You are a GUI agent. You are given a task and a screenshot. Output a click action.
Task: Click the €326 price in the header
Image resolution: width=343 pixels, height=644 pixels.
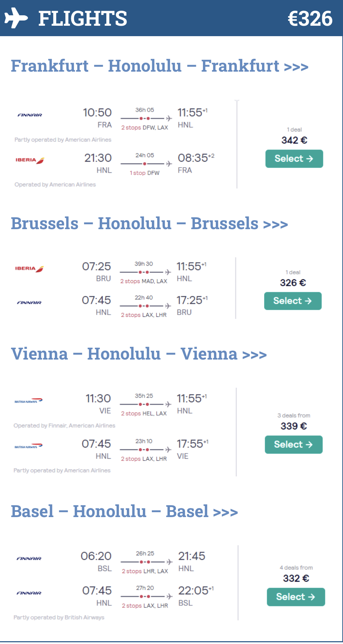click(x=310, y=18)
